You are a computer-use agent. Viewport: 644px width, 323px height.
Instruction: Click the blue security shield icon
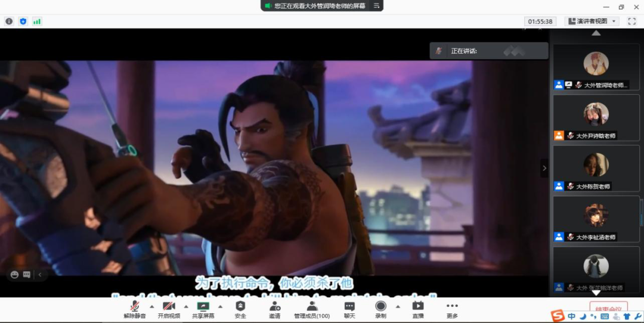23,21
